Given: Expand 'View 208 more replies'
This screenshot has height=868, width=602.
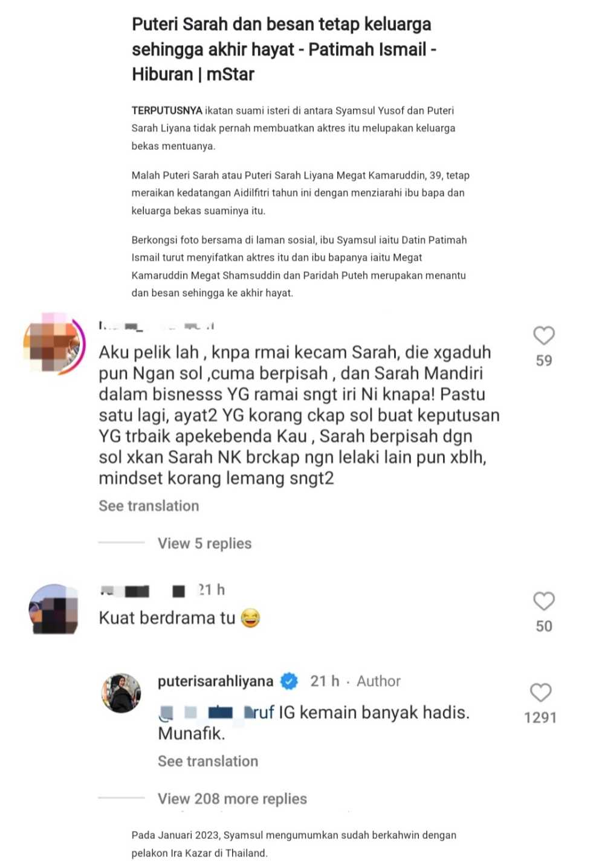Looking at the screenshot, I should [232, 798].
